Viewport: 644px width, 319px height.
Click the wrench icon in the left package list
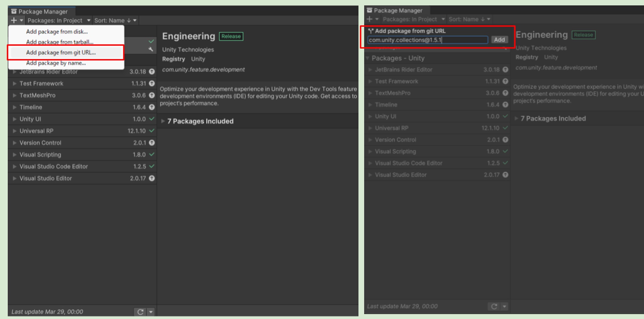tap(151, 49)
